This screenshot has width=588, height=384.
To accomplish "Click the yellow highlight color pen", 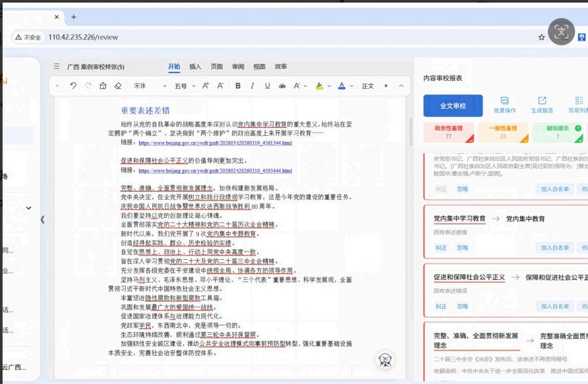I will tap(319, 86).
